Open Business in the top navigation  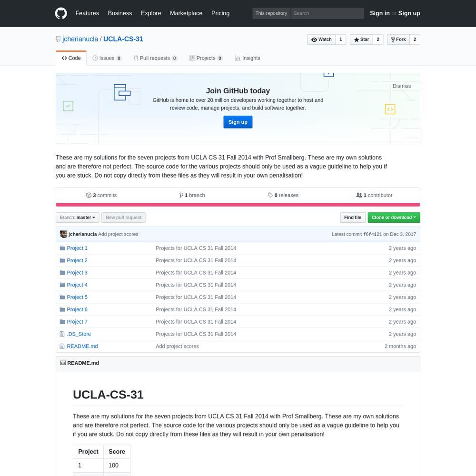[x=120, y=13]
